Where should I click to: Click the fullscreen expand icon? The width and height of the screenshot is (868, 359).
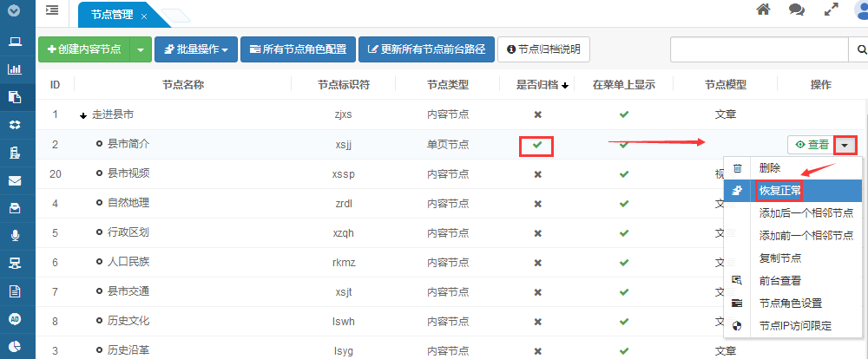tap(832, 10)
